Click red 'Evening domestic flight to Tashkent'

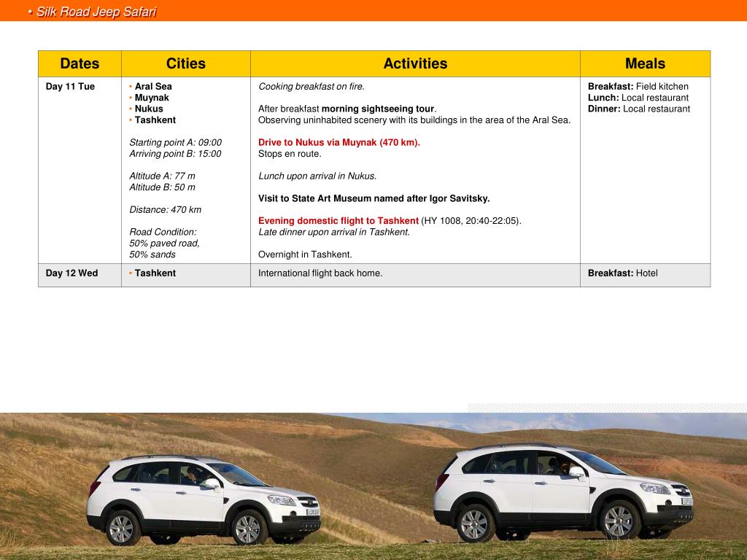click(338, 220)
